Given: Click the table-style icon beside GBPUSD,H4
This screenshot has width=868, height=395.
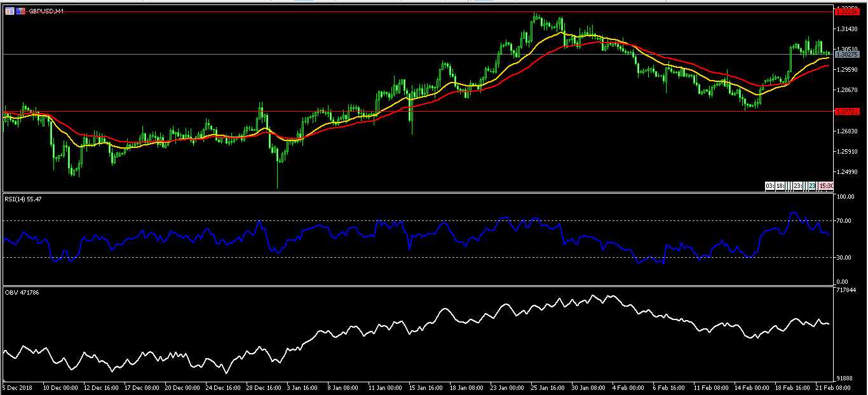Looking at the screenshot, I should tap(10, 11).
